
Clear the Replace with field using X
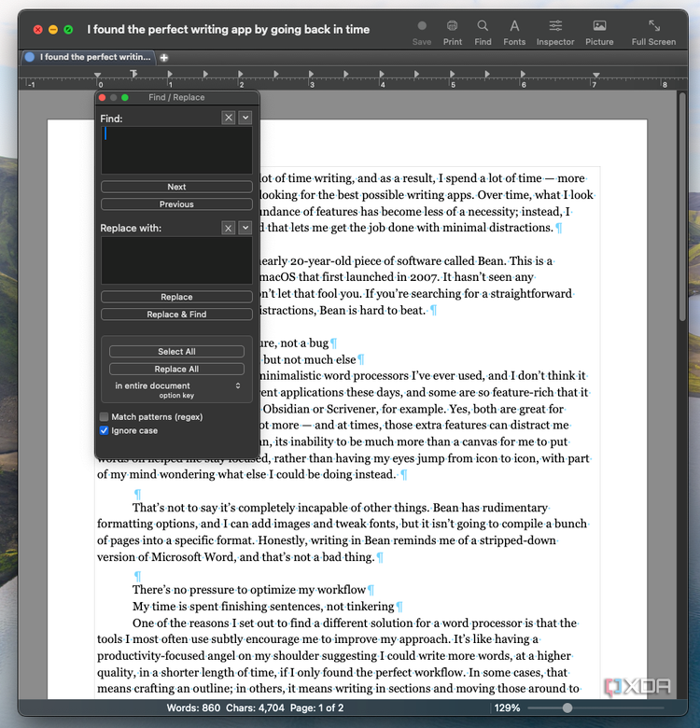[229, 228]
